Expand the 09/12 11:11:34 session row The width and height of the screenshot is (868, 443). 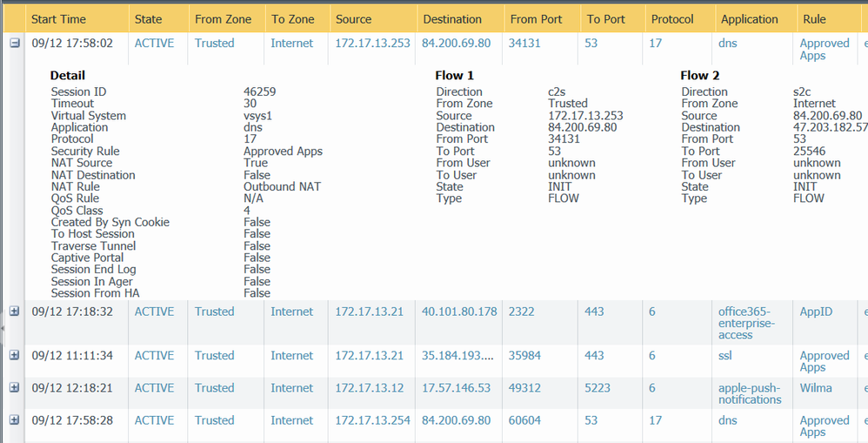click(x=15, y=355)
